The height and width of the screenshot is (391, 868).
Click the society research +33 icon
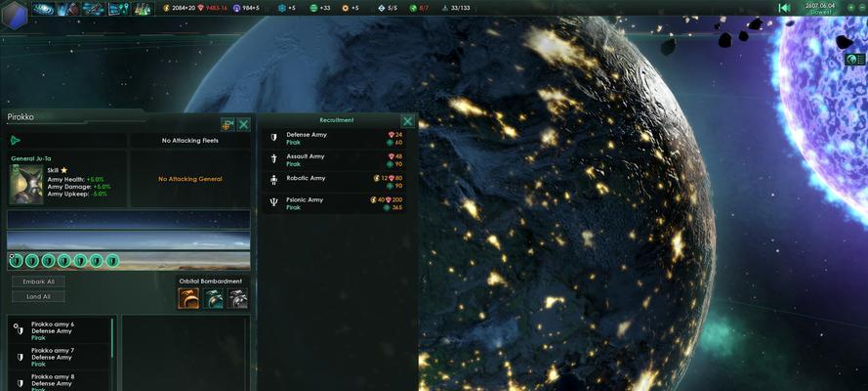pos(313,8)
